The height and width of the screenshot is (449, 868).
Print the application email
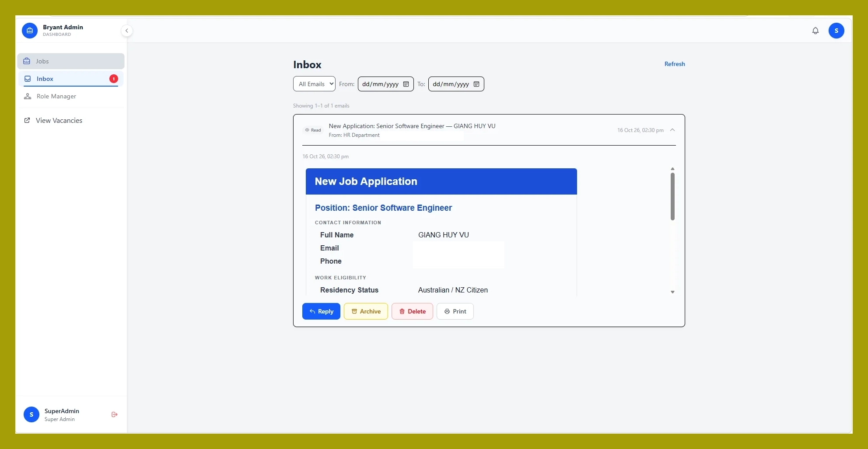click(x=455, y=311)
